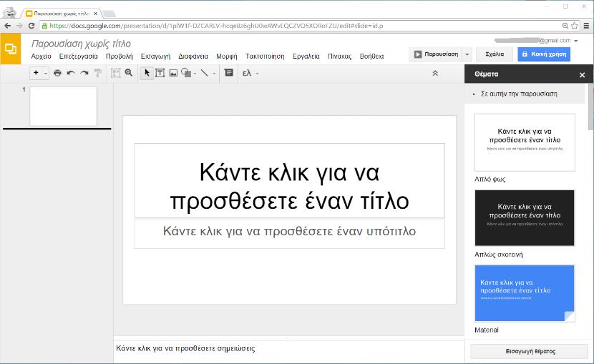Click the themes panel vertical scrollbar
The height and width of the screenshot is (364, 594).
590,107
